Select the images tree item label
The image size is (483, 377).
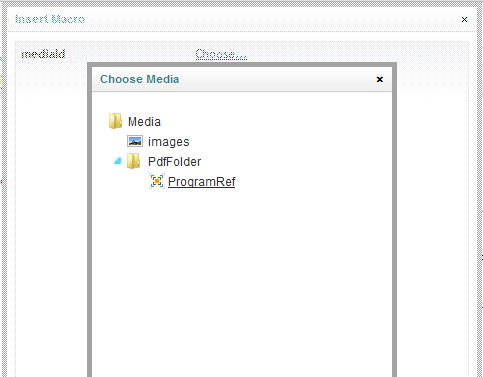(169, 142)
